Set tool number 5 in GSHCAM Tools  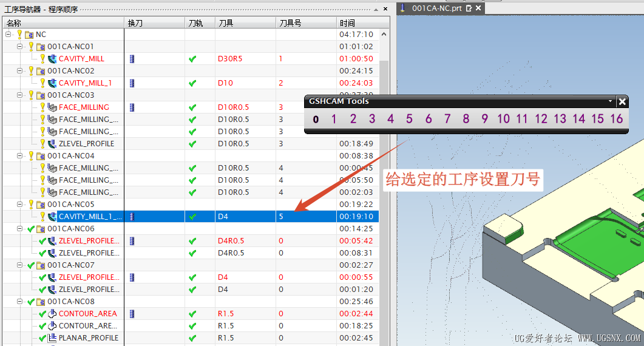[409, 119]
